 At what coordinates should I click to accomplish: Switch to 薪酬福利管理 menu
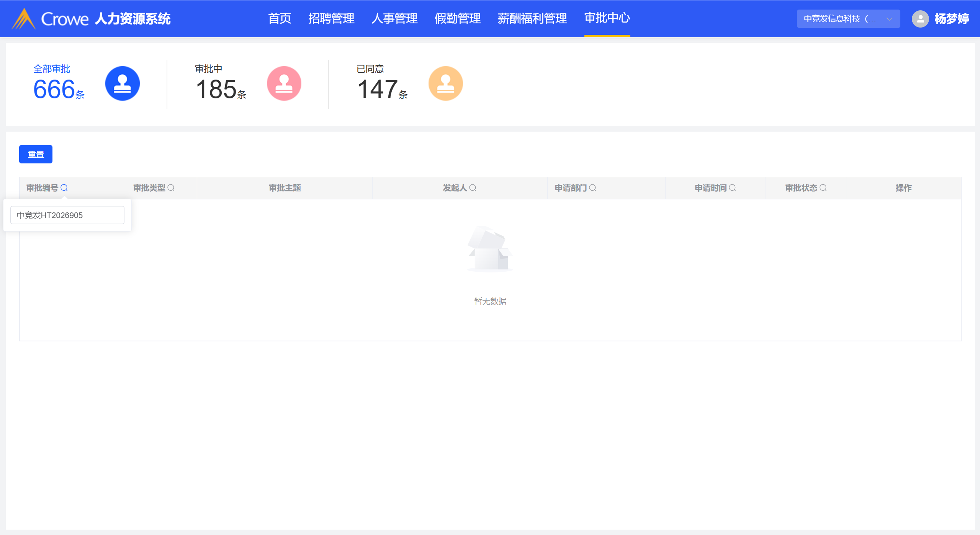[532, 18]
